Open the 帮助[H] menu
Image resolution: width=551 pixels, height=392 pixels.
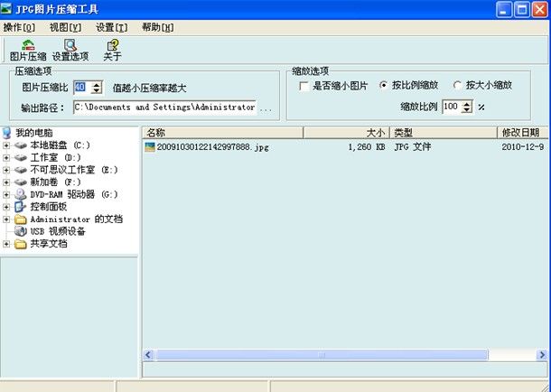click(158, 27)
